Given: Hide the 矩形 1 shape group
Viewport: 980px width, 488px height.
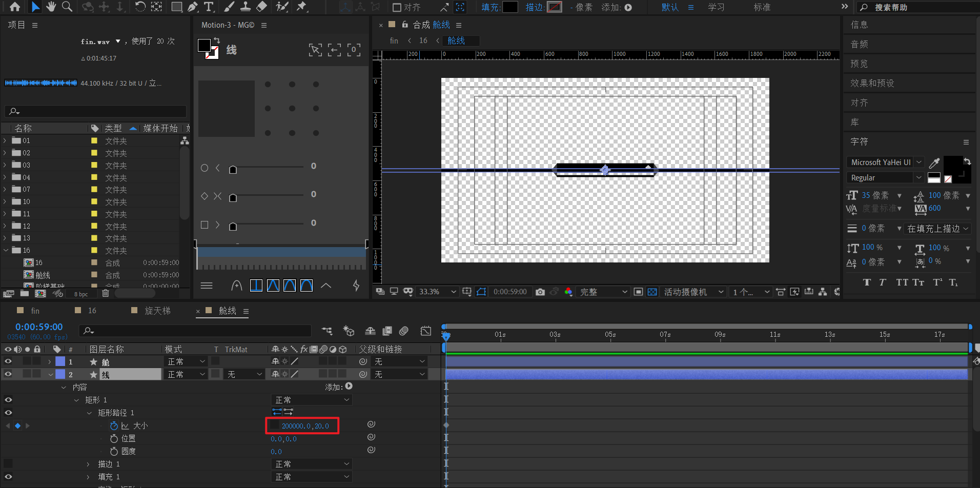Looking at the screenshot, I should 8,400.
